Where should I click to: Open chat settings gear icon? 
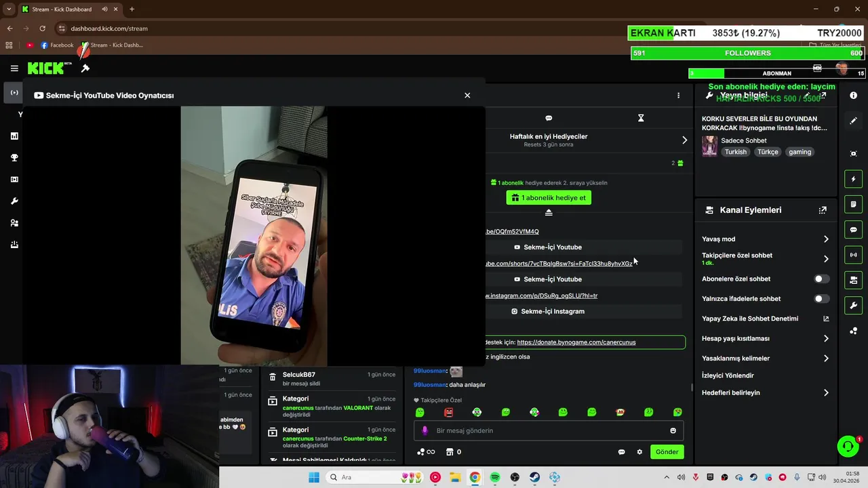(639, 452)
